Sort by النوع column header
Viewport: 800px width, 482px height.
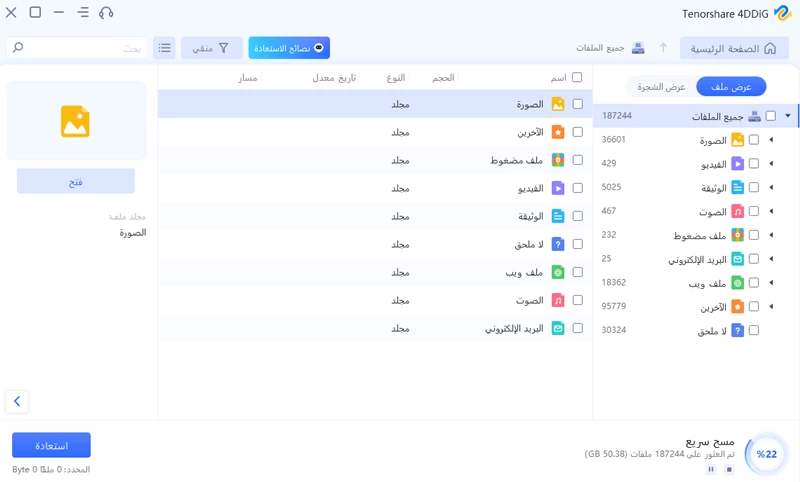[396, 78]
